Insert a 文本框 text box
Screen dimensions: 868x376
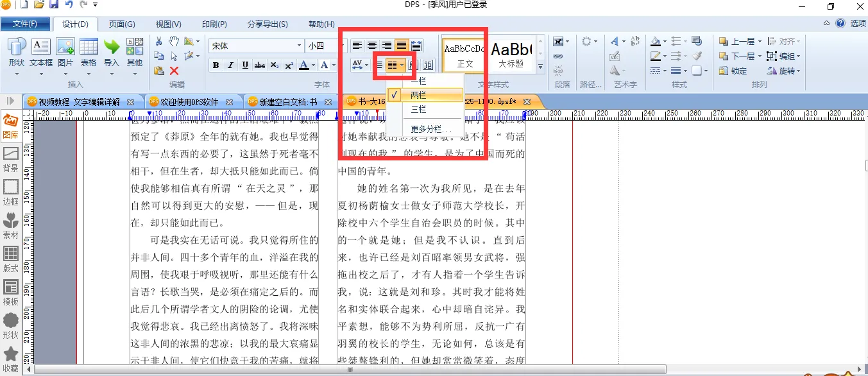pos(41,53)
